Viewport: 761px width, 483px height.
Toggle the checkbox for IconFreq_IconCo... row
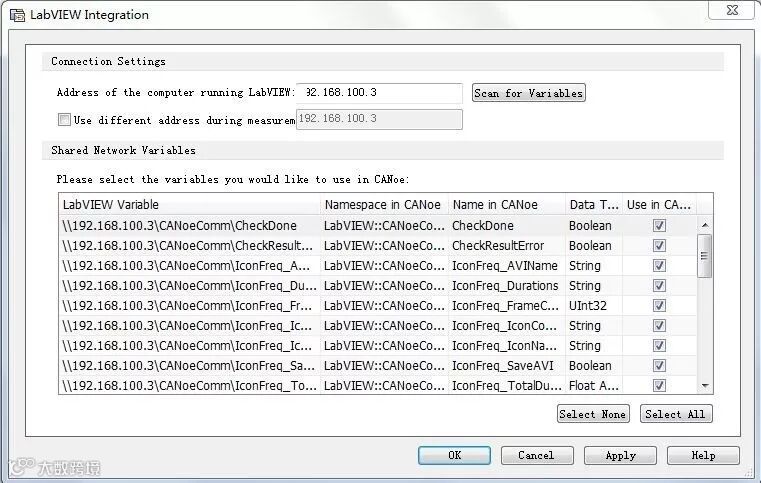pos(659,325)
